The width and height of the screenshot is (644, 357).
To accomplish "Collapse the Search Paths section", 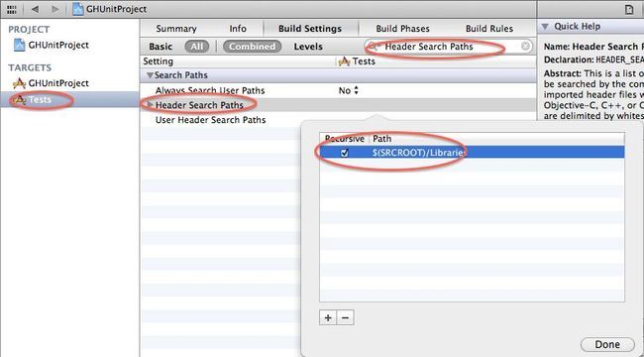I will coord(151,75).
